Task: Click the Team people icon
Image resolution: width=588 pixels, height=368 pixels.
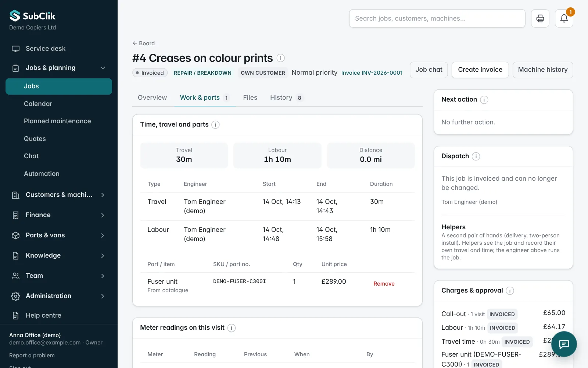Action: click(15, 276)
